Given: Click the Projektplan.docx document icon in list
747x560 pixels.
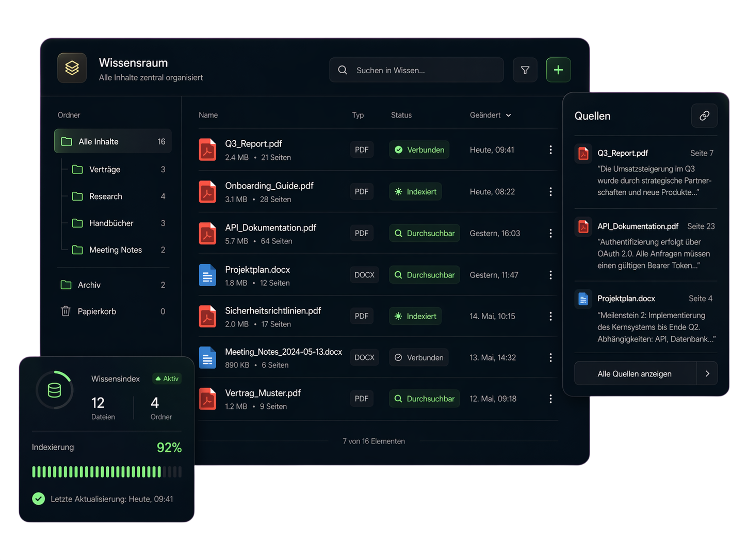Looking at the screenshot, I should coord(207,275).
